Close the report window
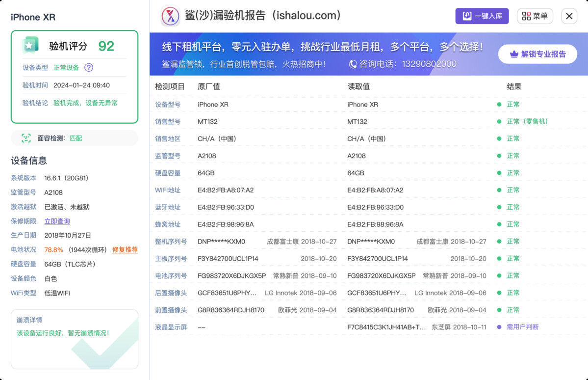 click(569, 16)
